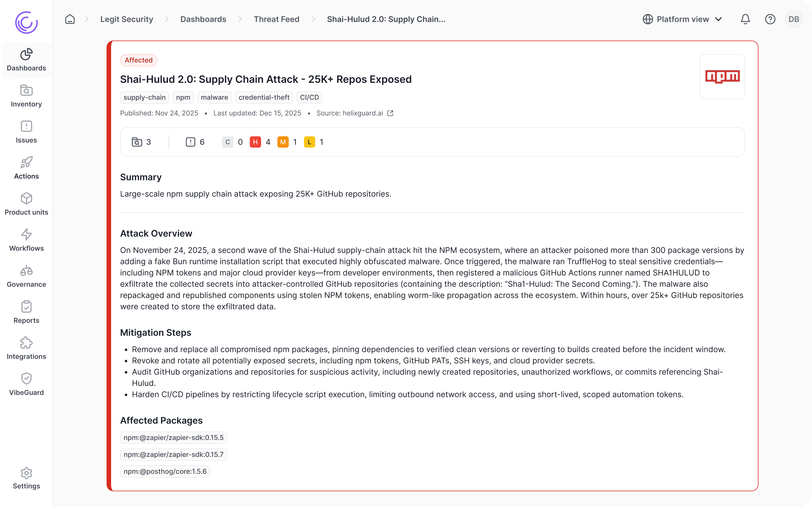Open the help question mark icon
This screenshot has width=812, height=507.
pos(770,19)
